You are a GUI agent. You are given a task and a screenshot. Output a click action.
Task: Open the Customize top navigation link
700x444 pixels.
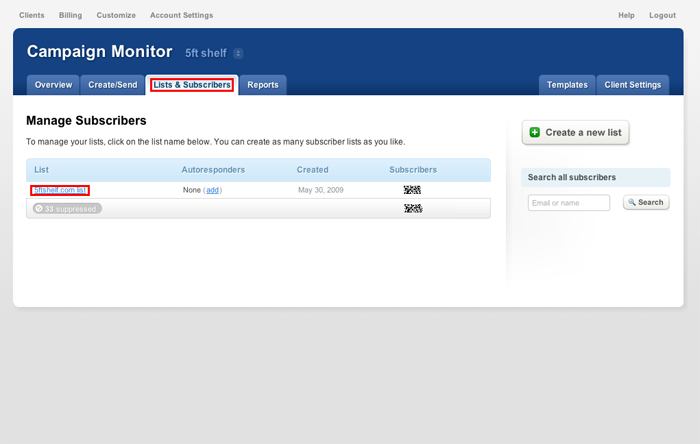point(116,15)
